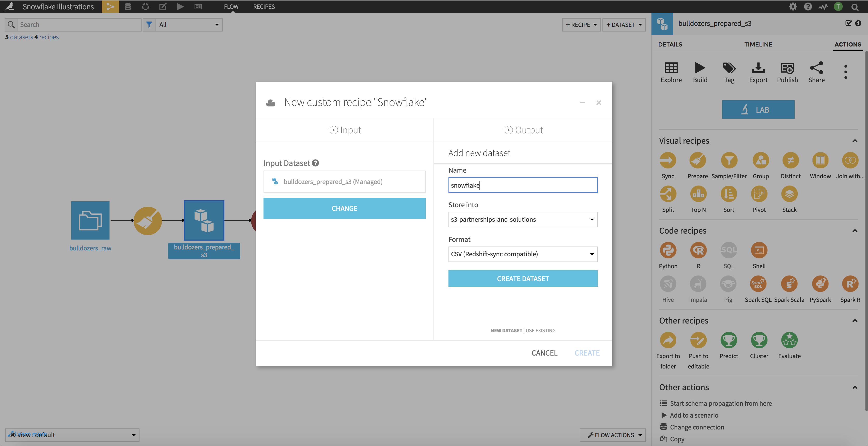This screenshot has height=446, width=868.
Task: Open the RECIPES menu item
Action: (264, 6)
